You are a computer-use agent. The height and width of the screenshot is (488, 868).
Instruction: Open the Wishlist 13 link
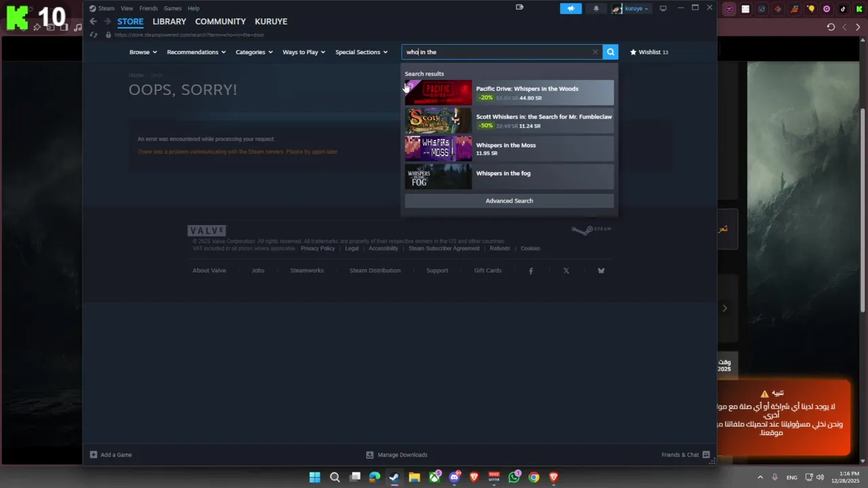(x=649, y=52)
